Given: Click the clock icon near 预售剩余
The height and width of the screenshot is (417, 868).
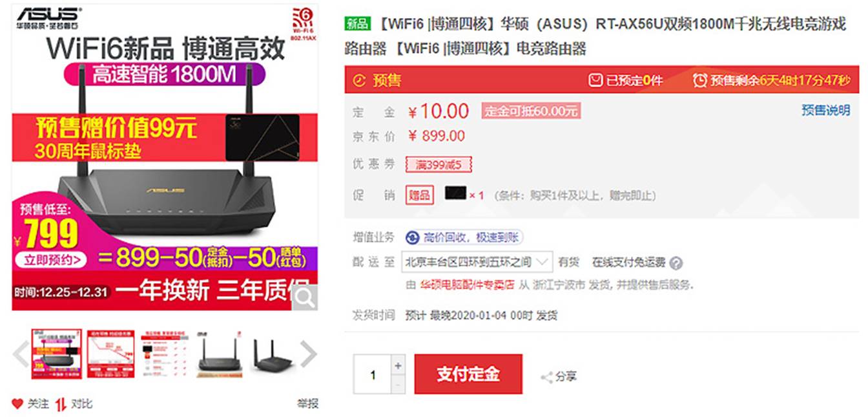Looking at the screenshot, I should [x=699, y=80].
